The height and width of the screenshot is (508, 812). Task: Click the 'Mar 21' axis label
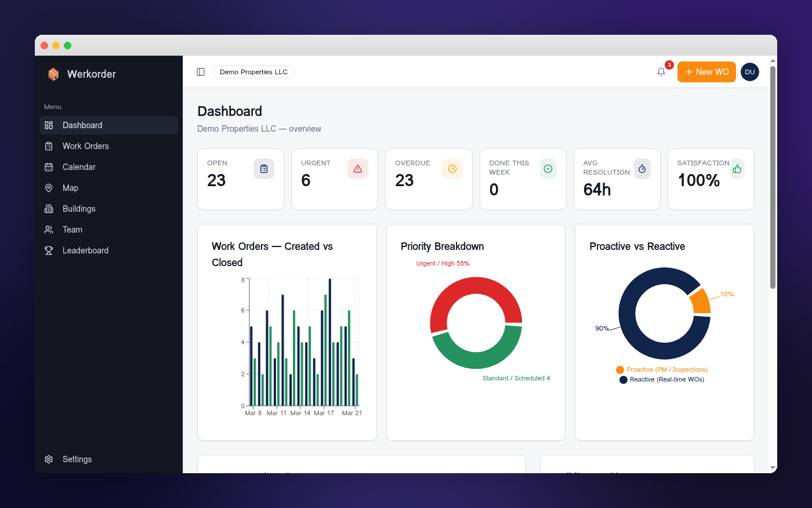click(x=352, y=413)
